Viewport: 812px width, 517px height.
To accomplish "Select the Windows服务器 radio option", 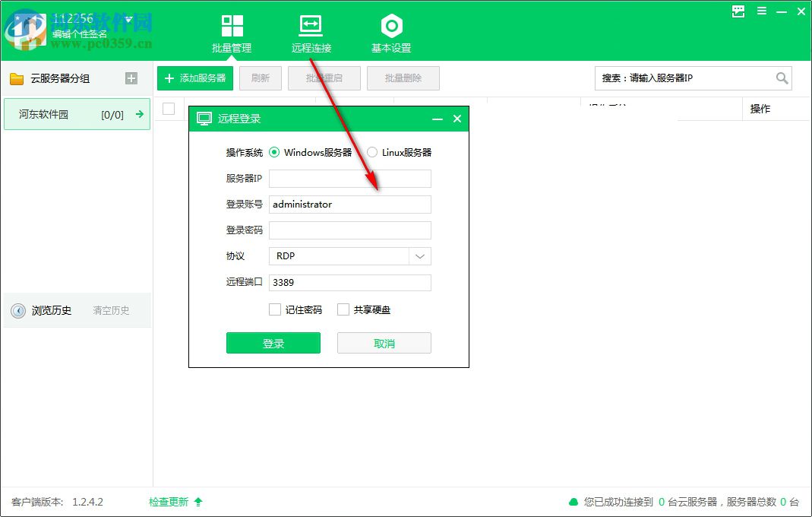I will click(x=273, y=151).
